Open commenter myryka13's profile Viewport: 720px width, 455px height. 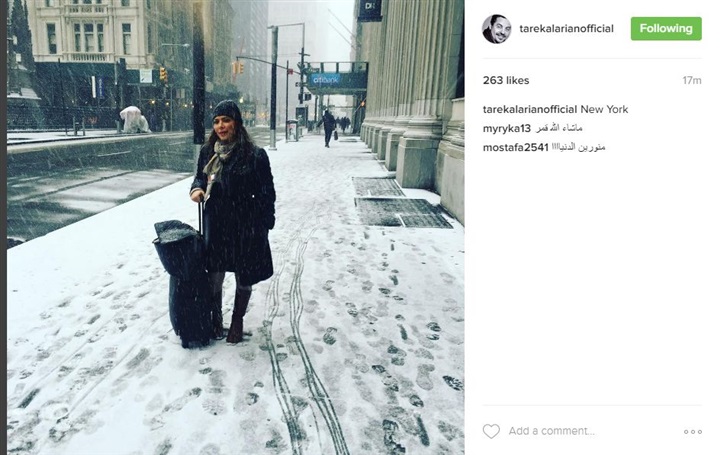tap(506, 129)
